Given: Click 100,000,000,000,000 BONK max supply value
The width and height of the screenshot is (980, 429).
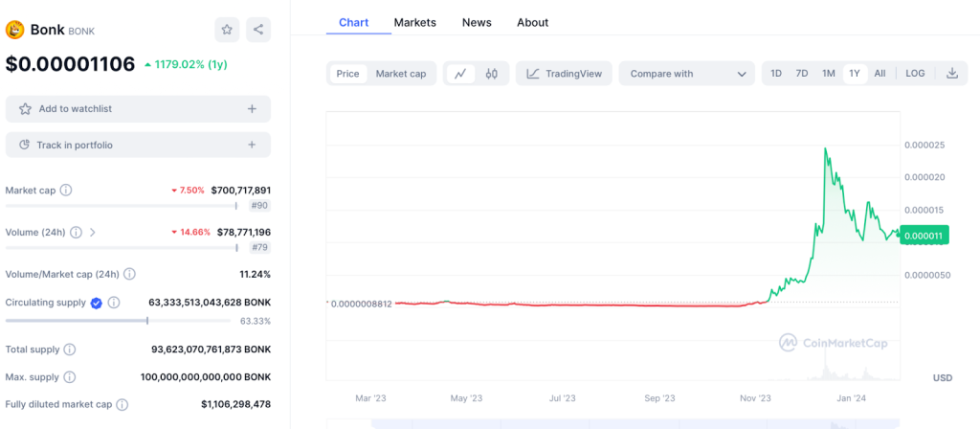Looking at the screenshot, I should [207, 377].
